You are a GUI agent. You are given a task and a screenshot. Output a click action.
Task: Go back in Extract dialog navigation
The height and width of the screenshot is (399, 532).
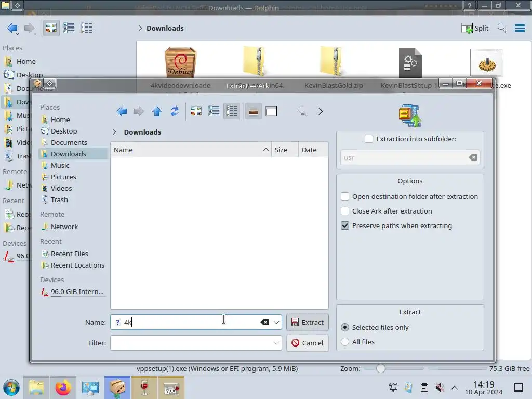coord(122,111)
